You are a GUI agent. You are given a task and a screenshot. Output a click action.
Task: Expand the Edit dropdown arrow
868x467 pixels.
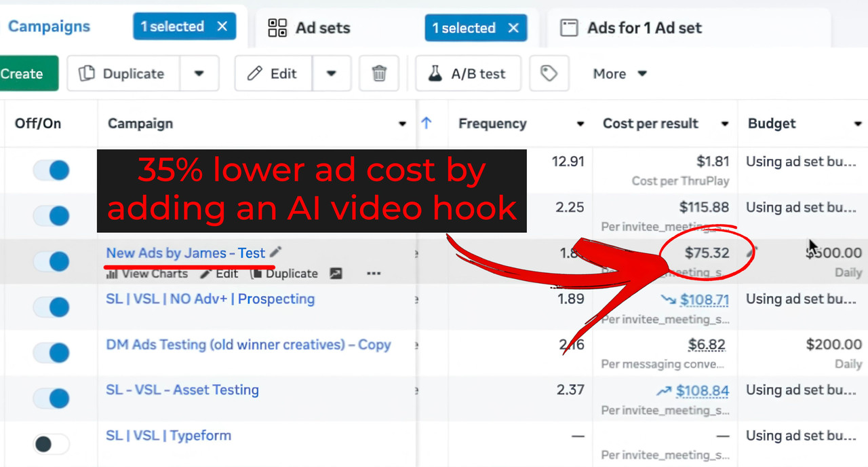click(332, 73)
